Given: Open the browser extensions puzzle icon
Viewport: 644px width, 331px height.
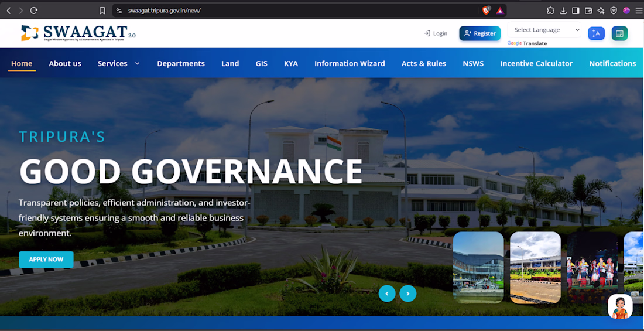Looking at the screenshot, I should 550,11.
